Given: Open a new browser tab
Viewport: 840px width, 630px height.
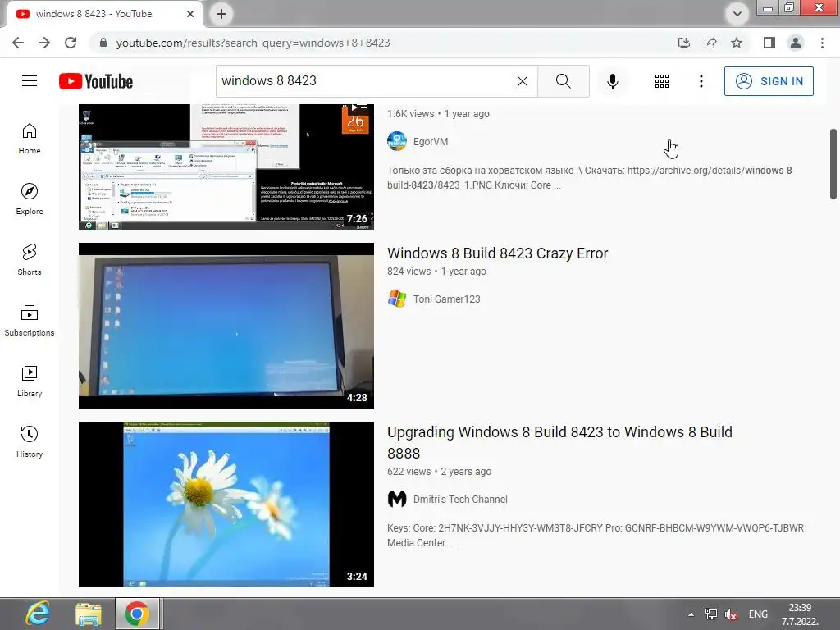Looking at the screenshot, I should [x=221, y=14].
